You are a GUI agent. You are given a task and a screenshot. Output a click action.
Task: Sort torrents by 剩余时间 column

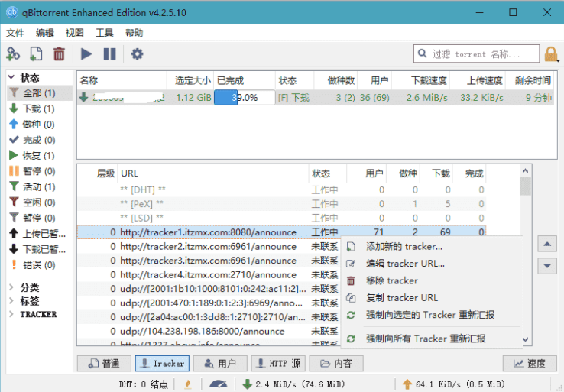point(530,80)
